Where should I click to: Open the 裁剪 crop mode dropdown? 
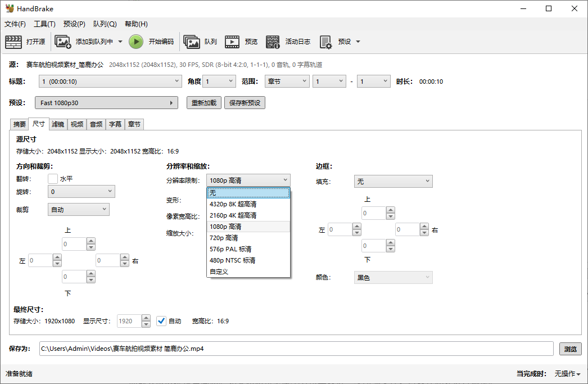coord(79,210)
